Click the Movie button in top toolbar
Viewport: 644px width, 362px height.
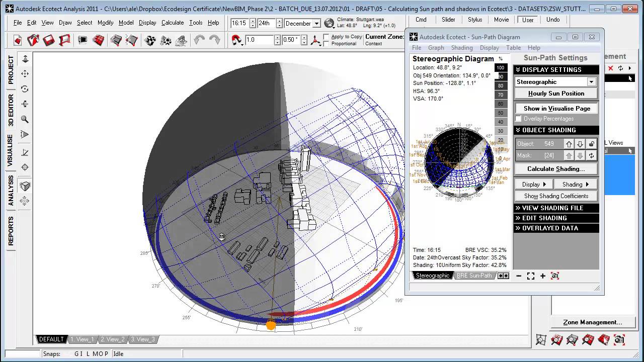click(x=501, y=20)
